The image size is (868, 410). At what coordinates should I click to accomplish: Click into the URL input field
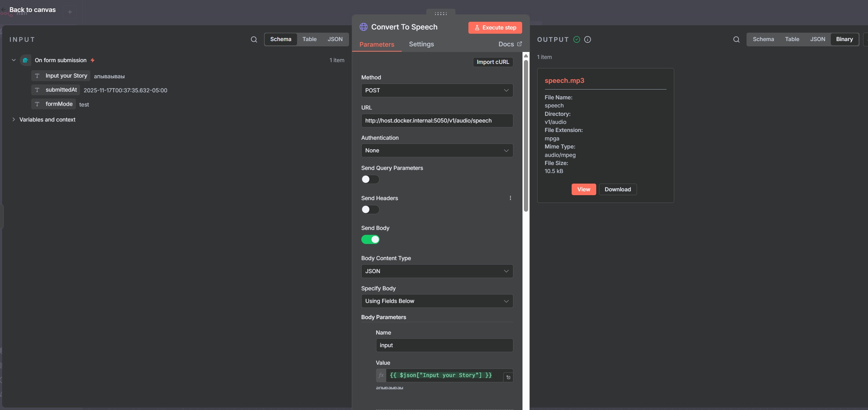(437, 120)
